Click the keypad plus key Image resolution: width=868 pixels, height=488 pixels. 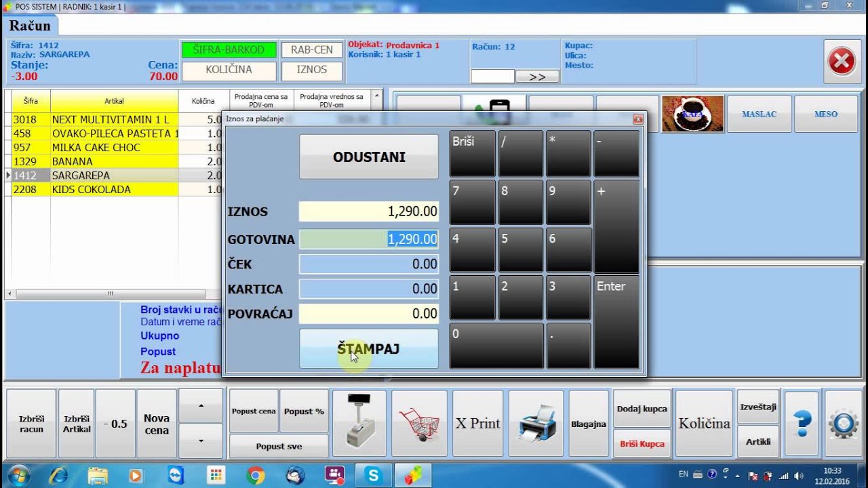tap(616, 226)
